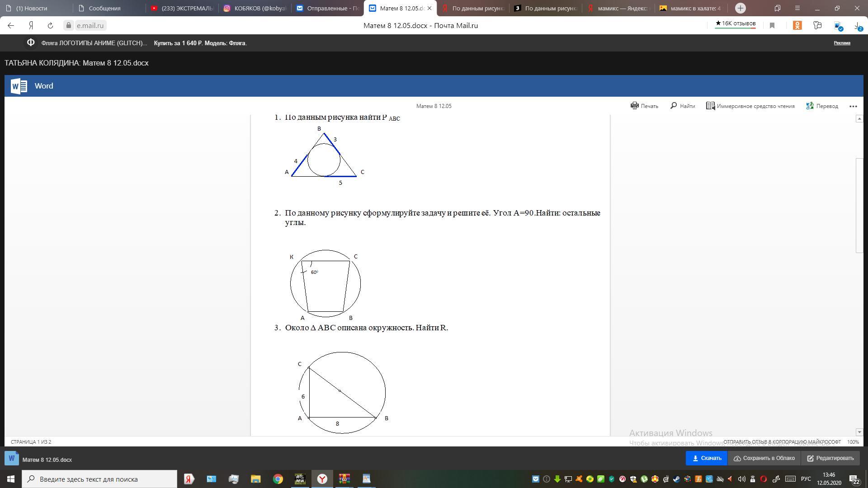Click Сохранить в Облако button

point(764,458)
